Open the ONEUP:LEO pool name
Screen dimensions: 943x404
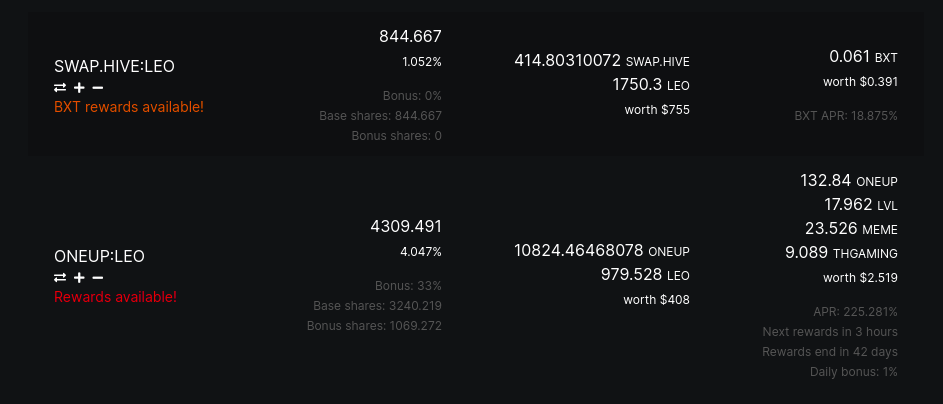click(x=99, y=256)
